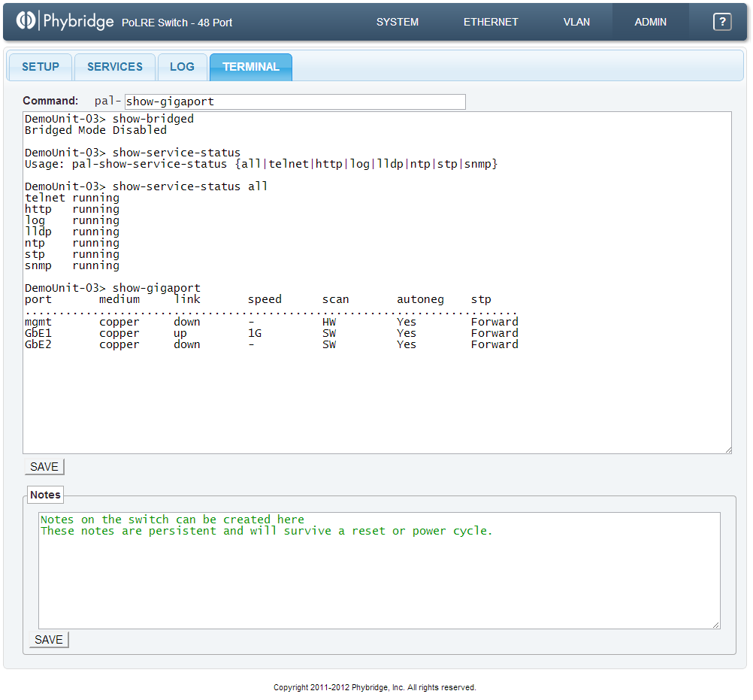Click the PoLRE Switch - 48 Port title

(177, 23)
